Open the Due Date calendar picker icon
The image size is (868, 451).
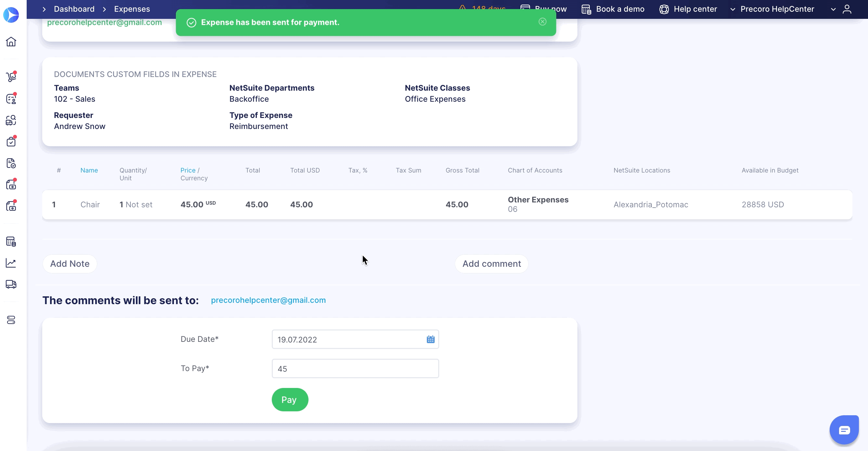tap(430, 340)
